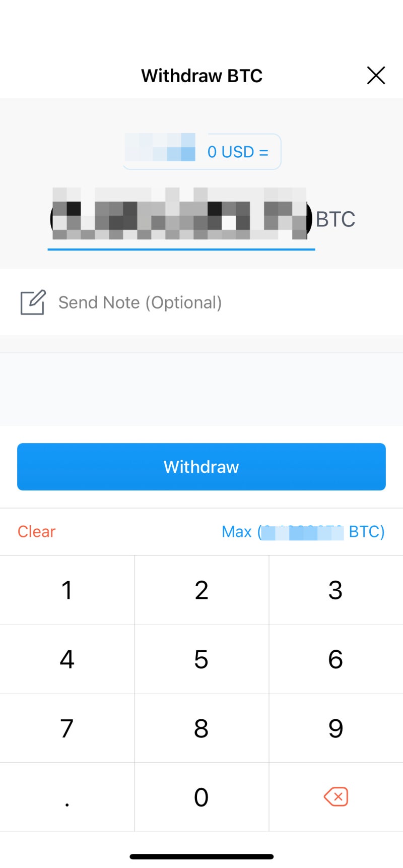The width and height of the screenshot is (403, 868).
Task: Tap keypad digit 0
Action: [x=201, y=797]
